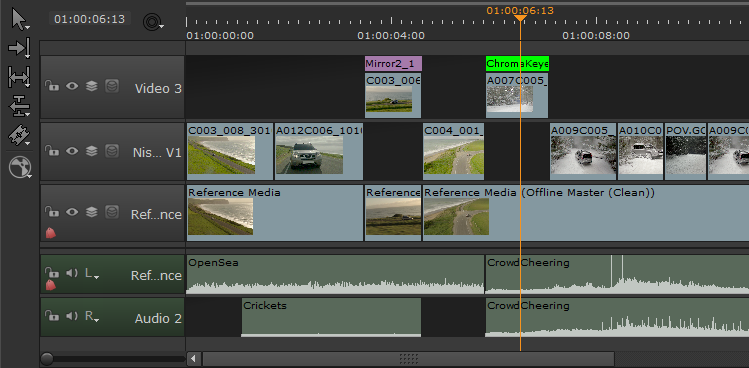Click the red tag on the Reference video track
The width and height of the screenshot is (749, 368).
tap(51, 233)
